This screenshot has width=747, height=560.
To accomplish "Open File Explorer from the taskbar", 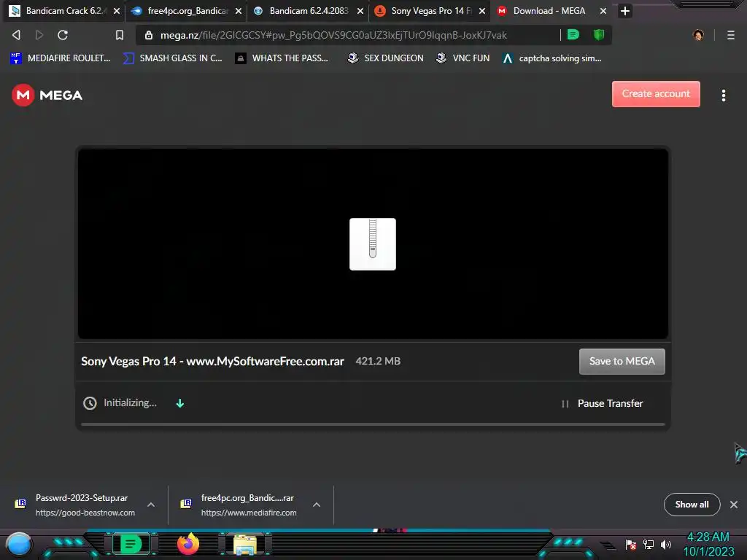I will point(245,545).
